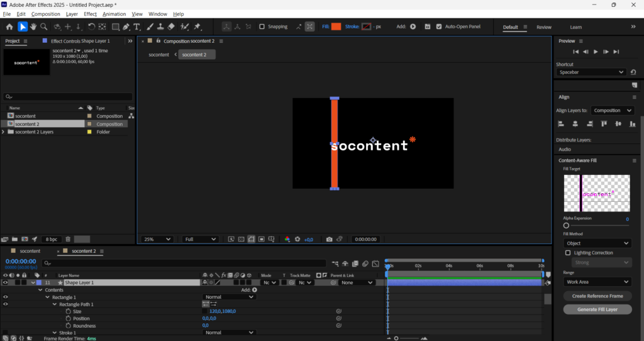Click the reset exposure aperture icon

(297, 239)
